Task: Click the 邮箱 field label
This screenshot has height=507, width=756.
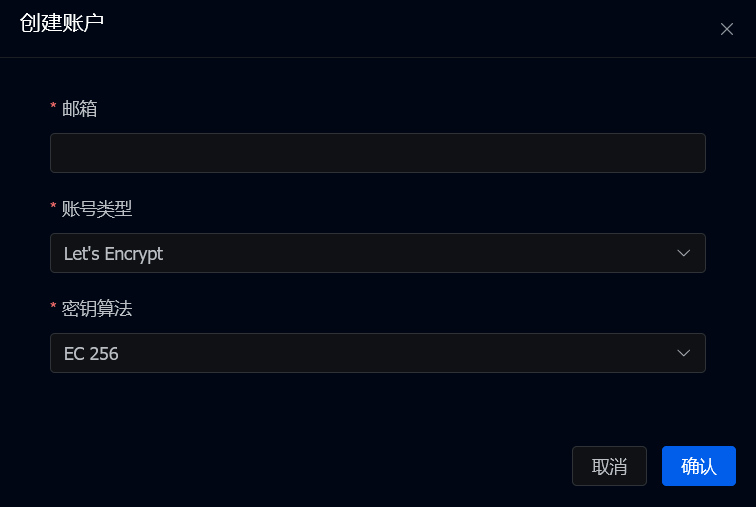Action: click(x=80, y=109)
